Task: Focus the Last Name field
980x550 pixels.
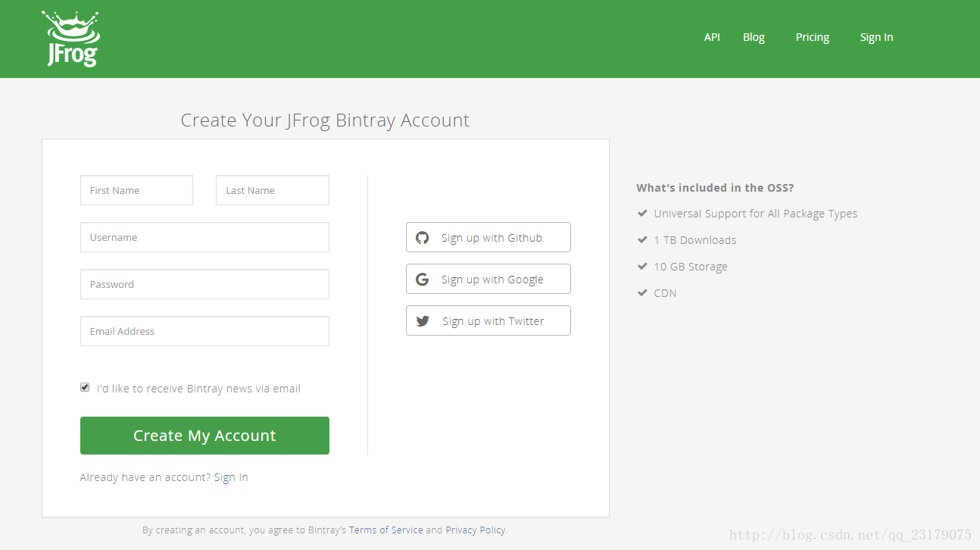Action: pos(273,190)
